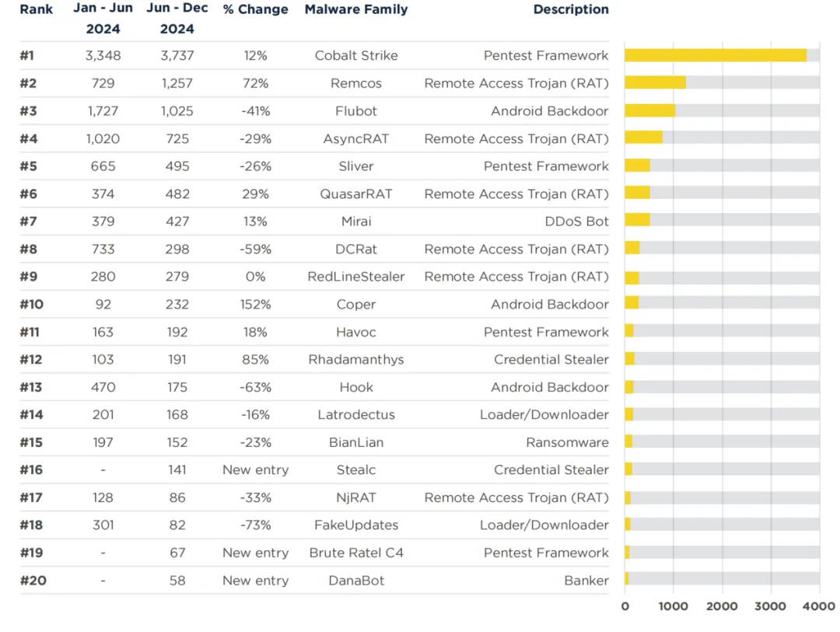Click the Cobalt Strike malware family name

coord(355,56)
